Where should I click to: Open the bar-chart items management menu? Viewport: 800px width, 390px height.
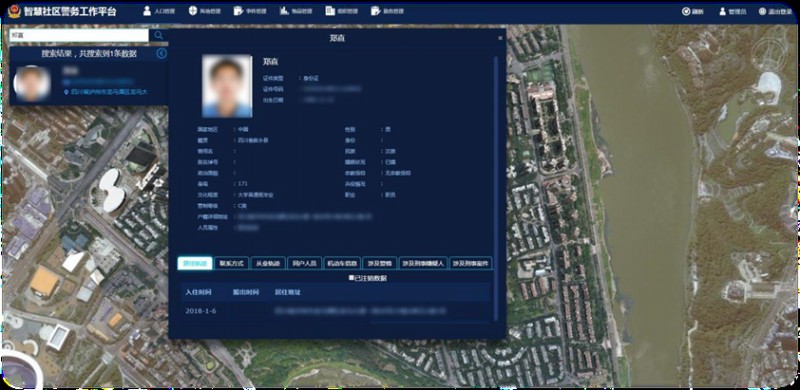(x=296, y=11)
